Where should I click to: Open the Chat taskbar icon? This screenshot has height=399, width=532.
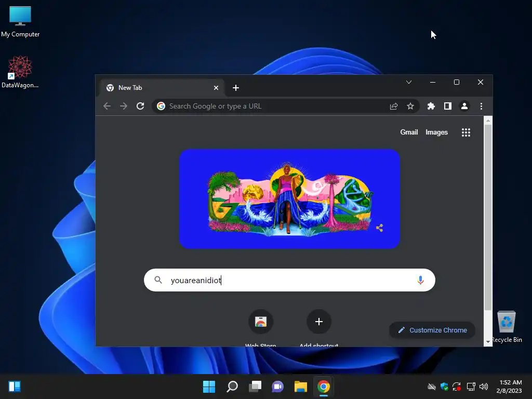pos(277,387)
